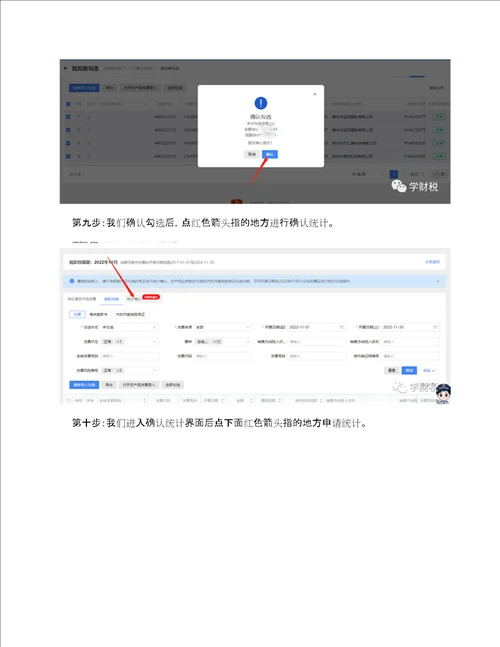Click the 全电发票号码 input field

130,356
